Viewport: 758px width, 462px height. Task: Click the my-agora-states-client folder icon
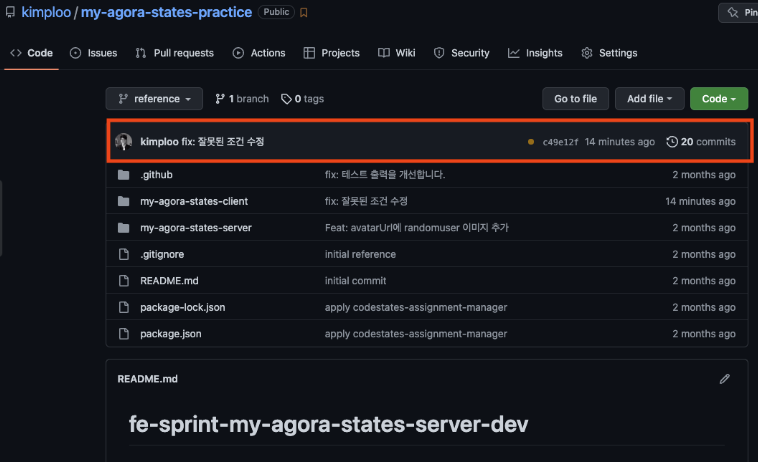(x=124, y=201)
